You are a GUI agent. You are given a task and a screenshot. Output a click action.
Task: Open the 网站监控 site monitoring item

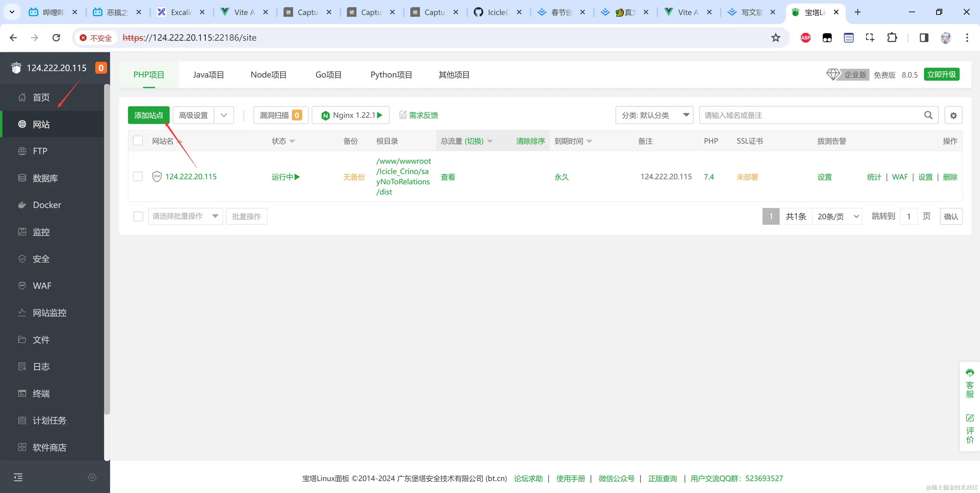point(52,313)
